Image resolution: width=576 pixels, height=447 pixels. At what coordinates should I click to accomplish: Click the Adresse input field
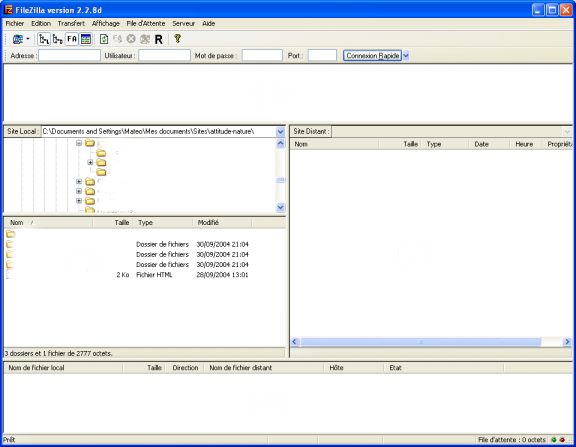click(69, 55)
